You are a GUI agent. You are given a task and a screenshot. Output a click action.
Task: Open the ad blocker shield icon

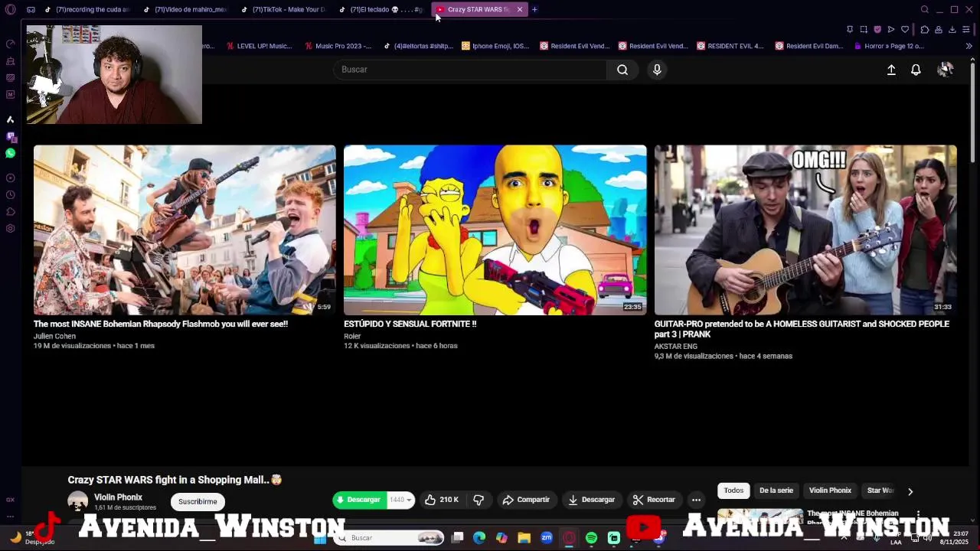pos(877,29)
